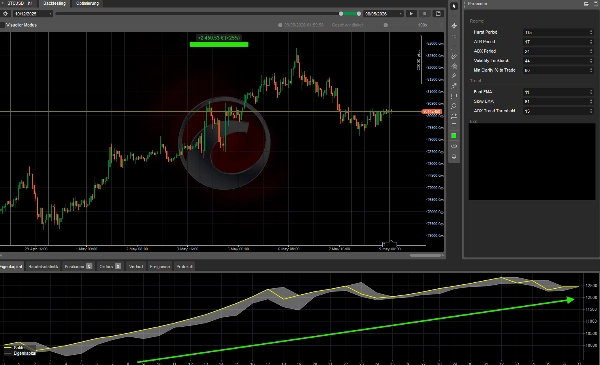Screen dimensions: 600x365
Task: Open the Orders tab
Action: 110,266
